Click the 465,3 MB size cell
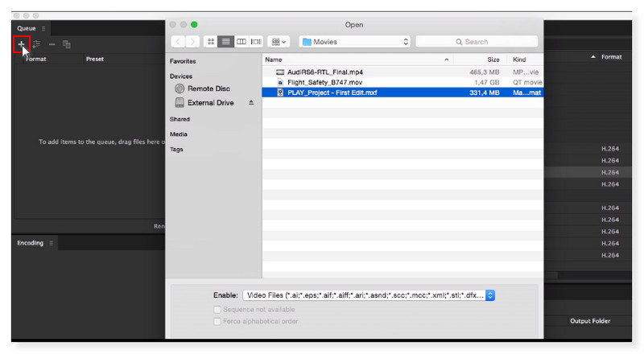Viewport: 644px width, 354px height. [x=485, y=72]
